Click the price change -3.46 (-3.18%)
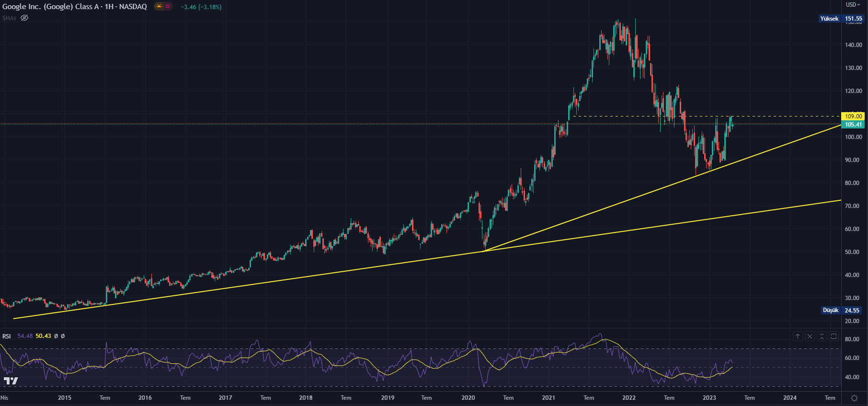 coord(201,7)
